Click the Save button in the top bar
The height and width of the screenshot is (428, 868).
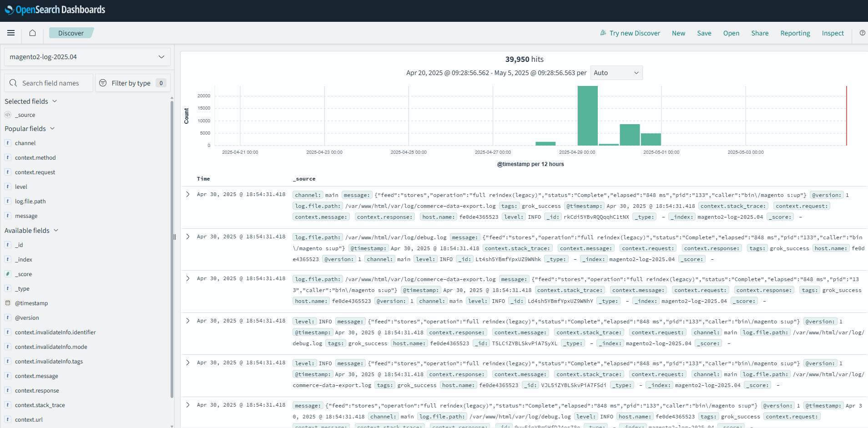(704, 33)
